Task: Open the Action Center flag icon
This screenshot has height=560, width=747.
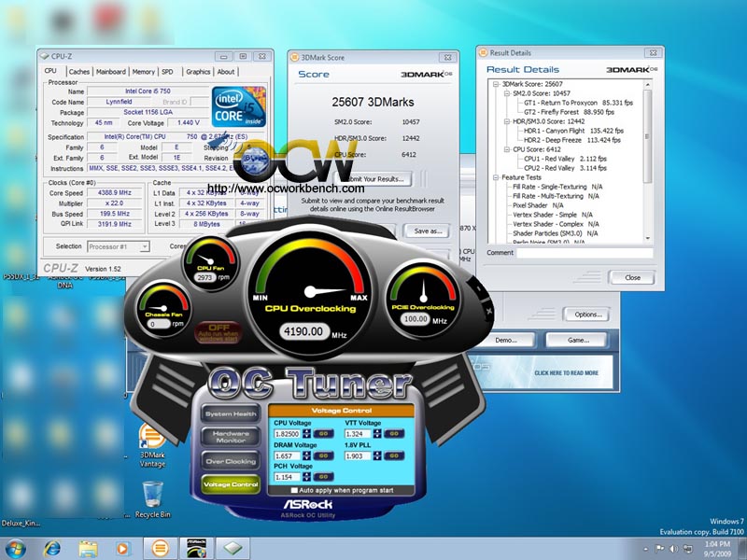Action: 660,549
